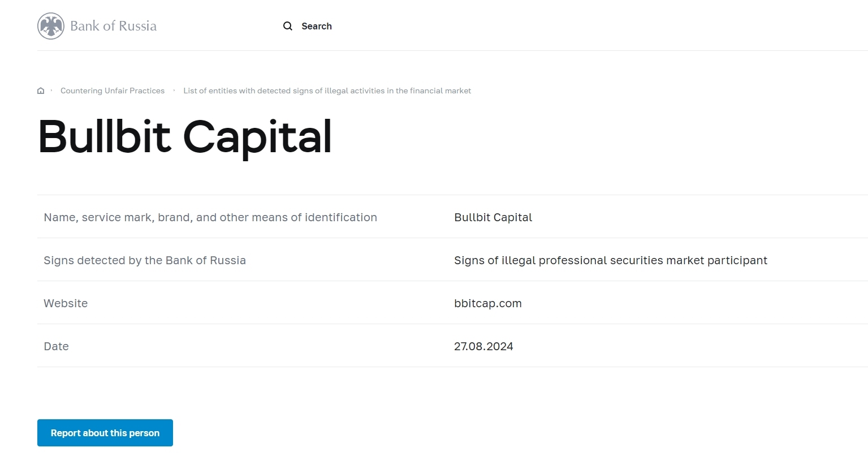Viewport: 868px width, 473px height.
Task: Click the divider line beneath the site header
Action: (x=452, y=51)
